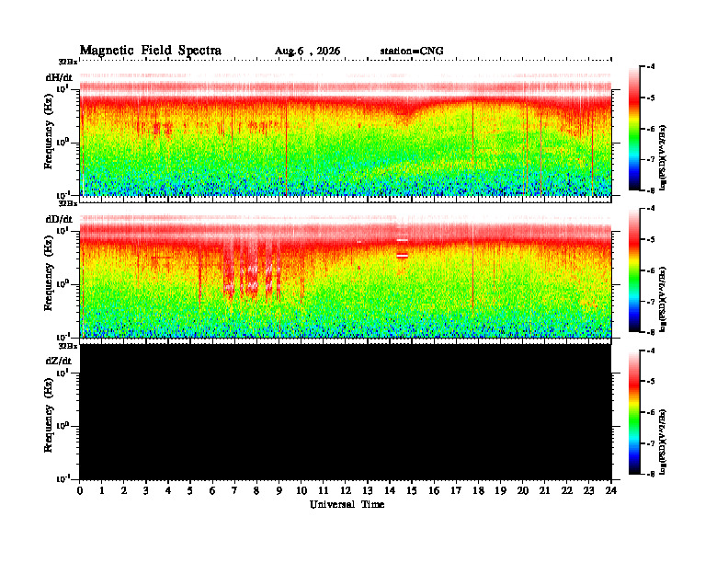Click the "station=CNG" label
728x563 pixels.
click(412, 52)
